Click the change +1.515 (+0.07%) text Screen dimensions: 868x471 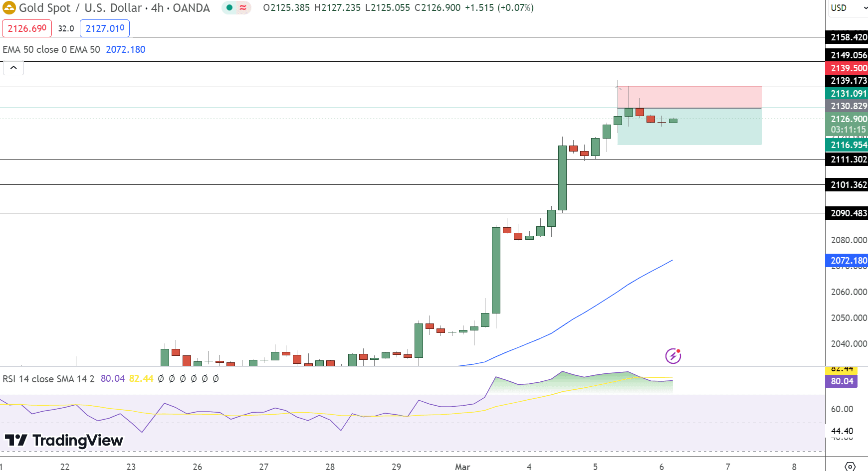pos(499,8)
